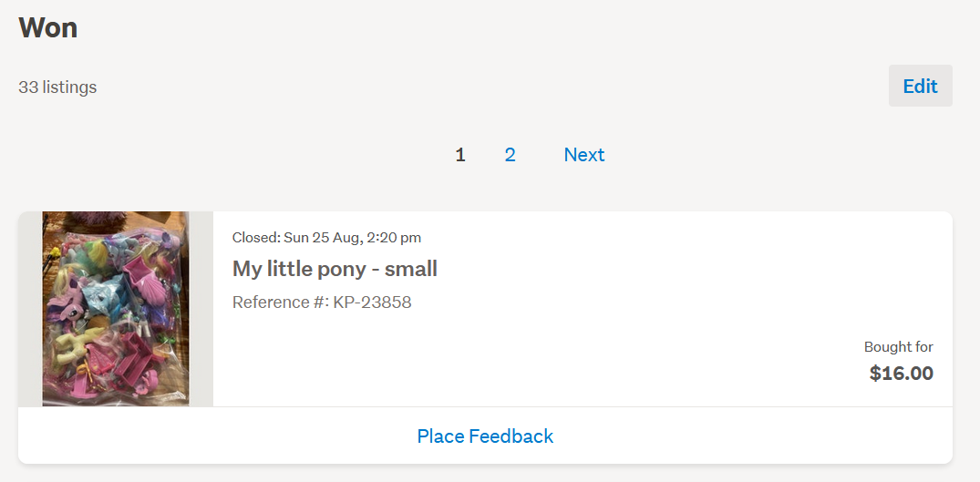Open the My little pony photo thumbnail
The height and width of the screenshot is (482, 980).
[116, 309]
